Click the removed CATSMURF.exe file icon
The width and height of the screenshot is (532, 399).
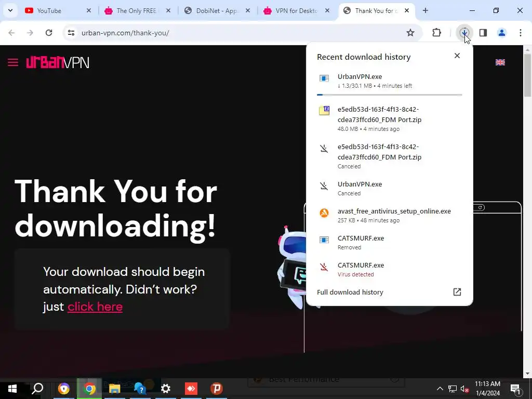(324, 240)
